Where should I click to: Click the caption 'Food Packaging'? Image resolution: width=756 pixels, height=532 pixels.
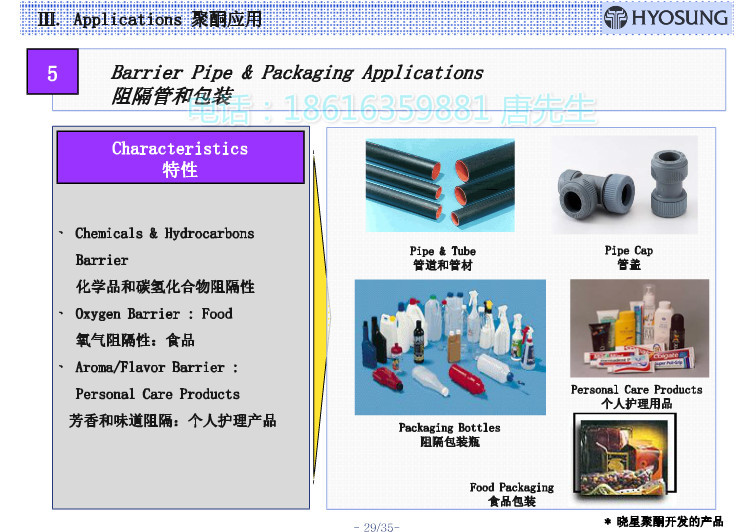coord(512,488)
